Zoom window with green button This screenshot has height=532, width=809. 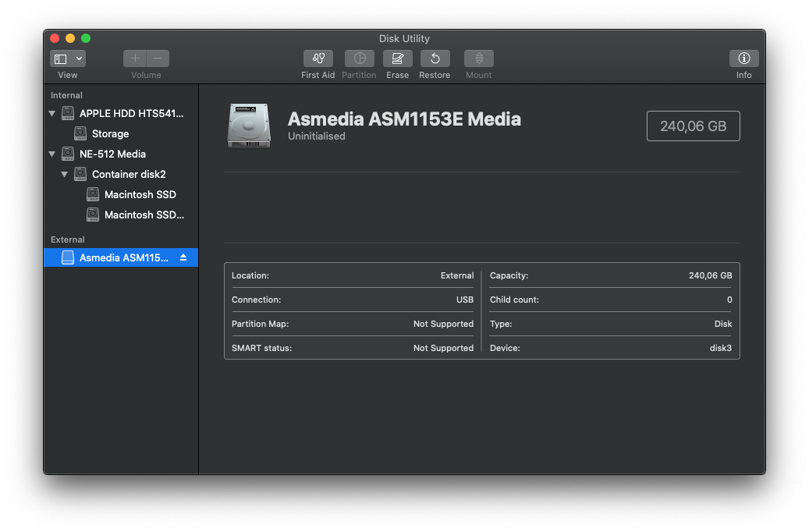coord(86,38)
